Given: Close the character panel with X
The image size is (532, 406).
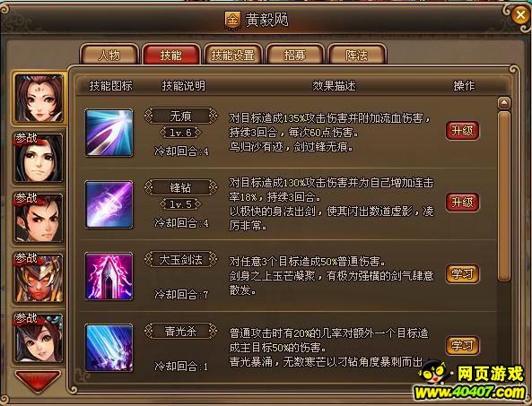Looking at the screenshot, I should click(520, 15).
